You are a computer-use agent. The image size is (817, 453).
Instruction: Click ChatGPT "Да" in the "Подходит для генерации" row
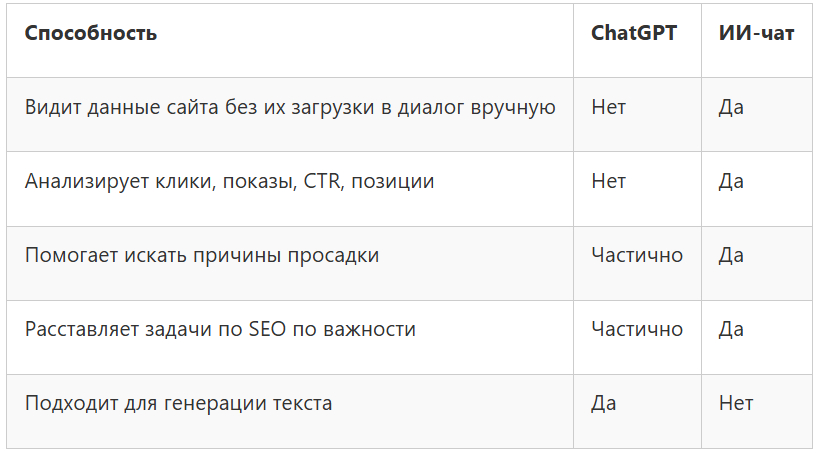pos(604,403)
